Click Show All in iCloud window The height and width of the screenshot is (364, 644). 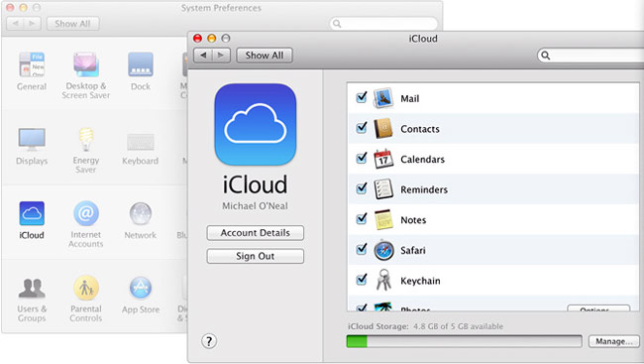point(265,56)
